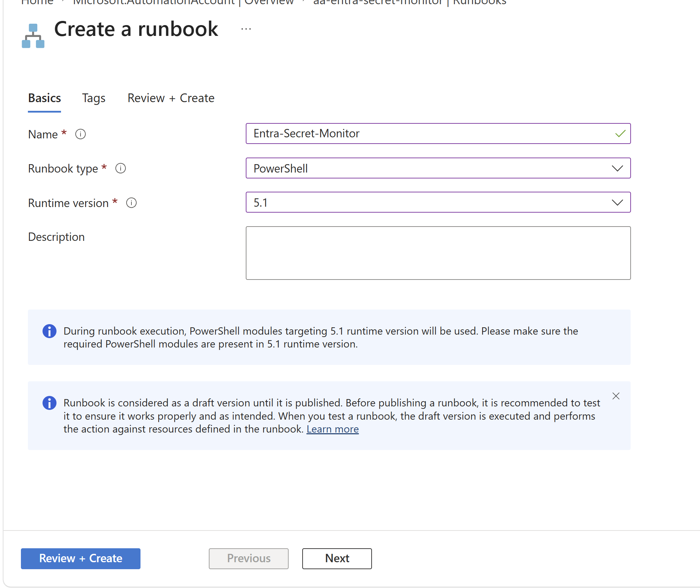Open the ellipsis menu next to Create a runbook

pos(246,29)
